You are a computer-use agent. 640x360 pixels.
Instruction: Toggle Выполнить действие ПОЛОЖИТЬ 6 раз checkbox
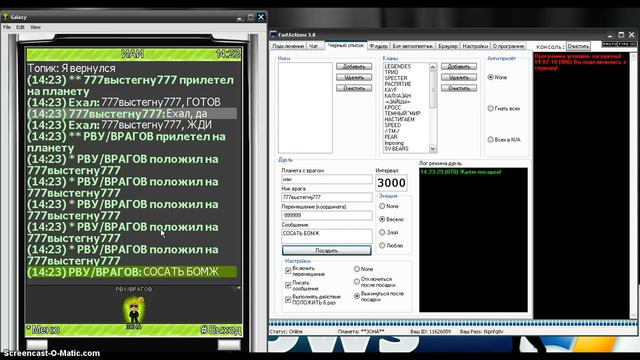pos(288,300)
